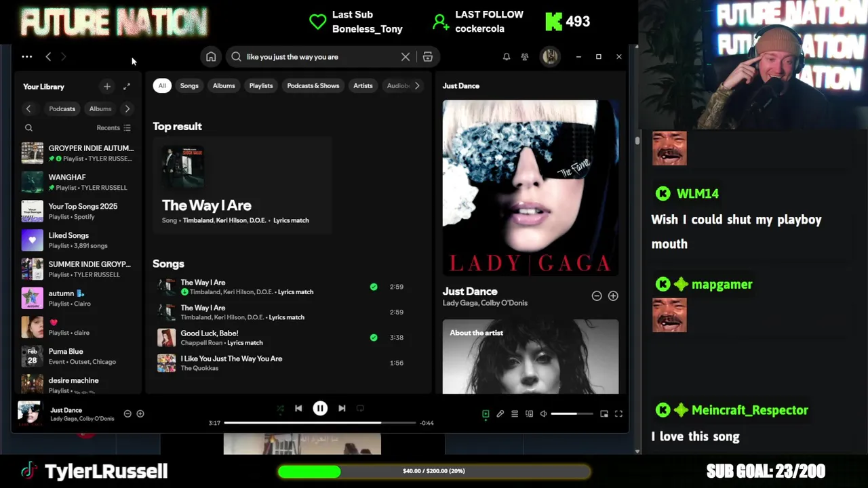The width and height of the screenshot is (868, 488).
Task: Open top result The Way I Are
Action: 242,185
